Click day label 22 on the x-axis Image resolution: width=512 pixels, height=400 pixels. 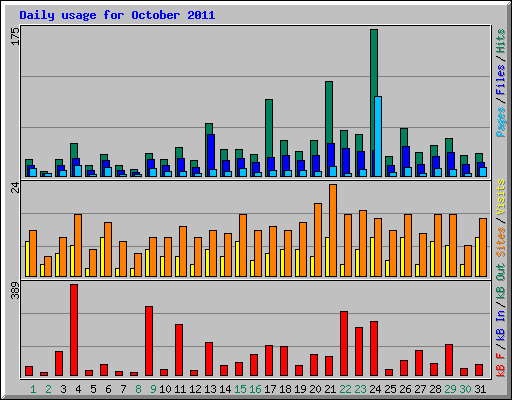pos(345,389)
